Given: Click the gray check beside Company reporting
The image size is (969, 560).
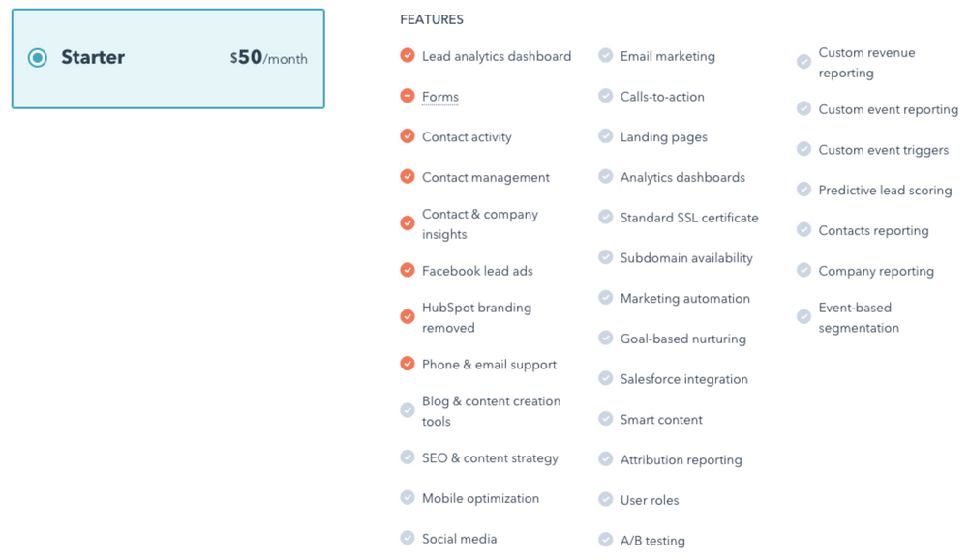Looking at the screenshot, I should [x=804, y=271].
